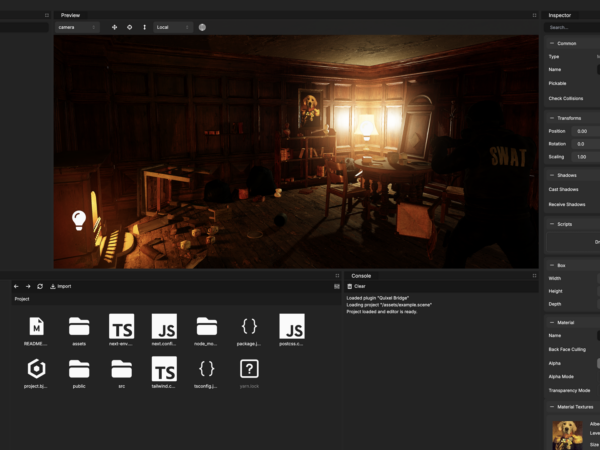
Task: Click the left panel maximize corner icon
Action: (47, 15)
